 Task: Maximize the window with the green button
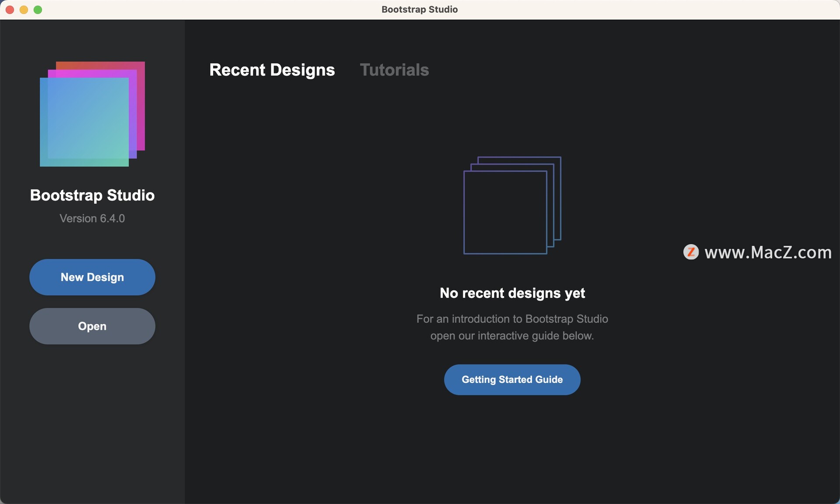point(37,10)
